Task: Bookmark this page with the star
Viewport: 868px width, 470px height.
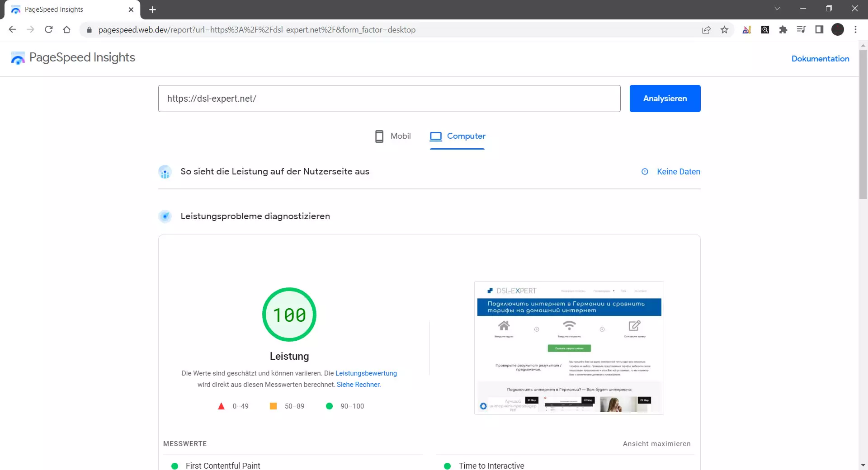Action: tap(725, 30)
